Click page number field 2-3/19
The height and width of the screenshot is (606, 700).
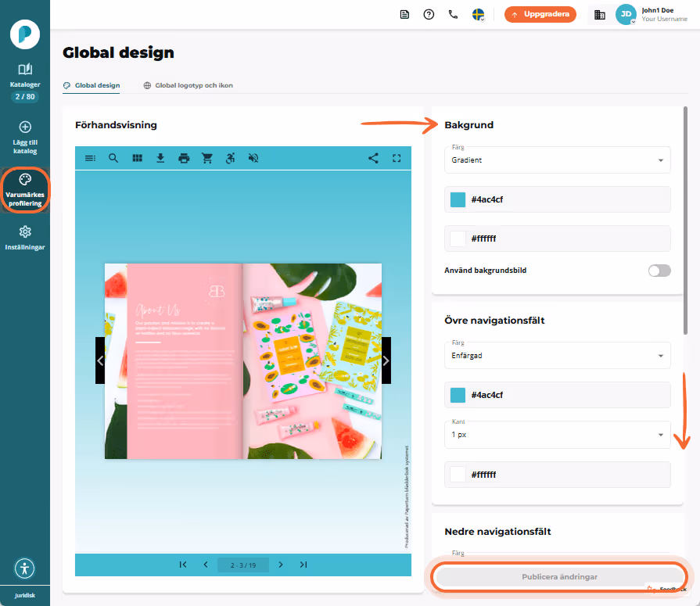(x=243, y=565)
